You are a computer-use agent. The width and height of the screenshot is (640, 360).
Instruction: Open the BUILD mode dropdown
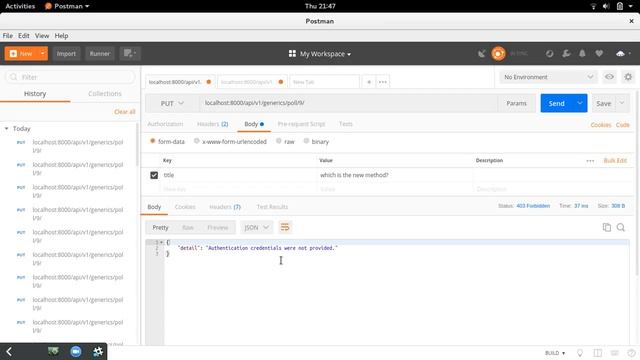555,353
